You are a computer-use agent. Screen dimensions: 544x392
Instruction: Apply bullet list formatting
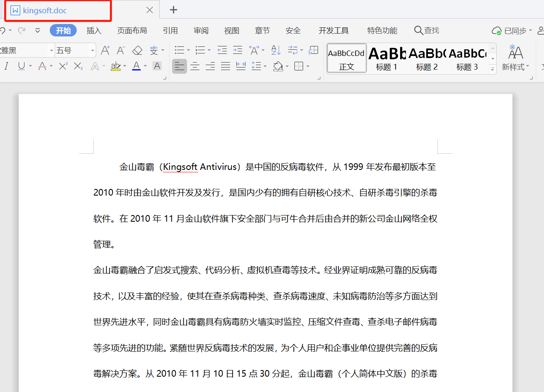(x=179, y=50)
